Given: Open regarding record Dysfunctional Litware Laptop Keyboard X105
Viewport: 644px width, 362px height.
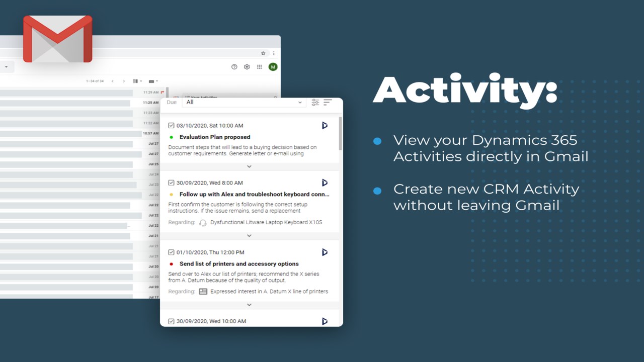Looking at the screenshot, I should 266,222.
